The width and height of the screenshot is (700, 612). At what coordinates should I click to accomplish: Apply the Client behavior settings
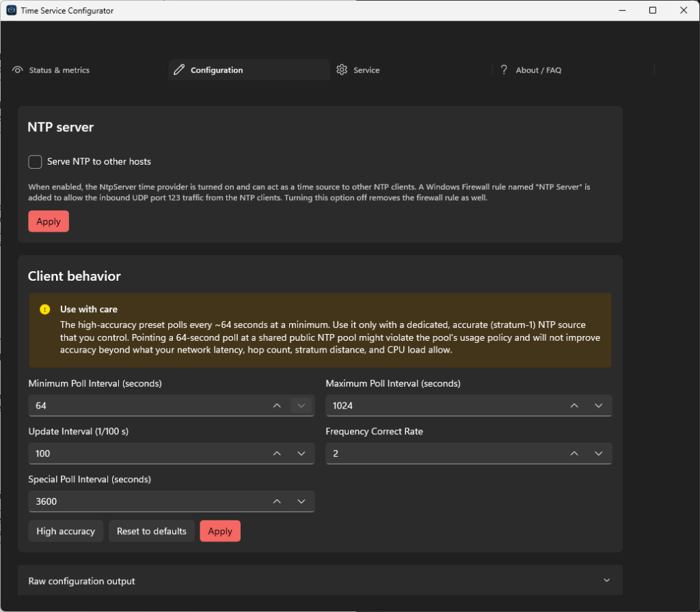tap(220, 531)
